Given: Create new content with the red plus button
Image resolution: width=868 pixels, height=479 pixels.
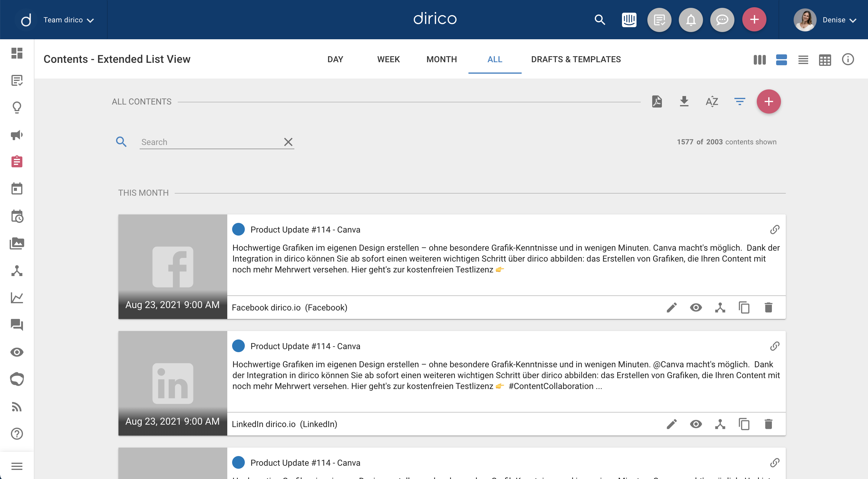Looking at the screenshot, I should [769, 101].
